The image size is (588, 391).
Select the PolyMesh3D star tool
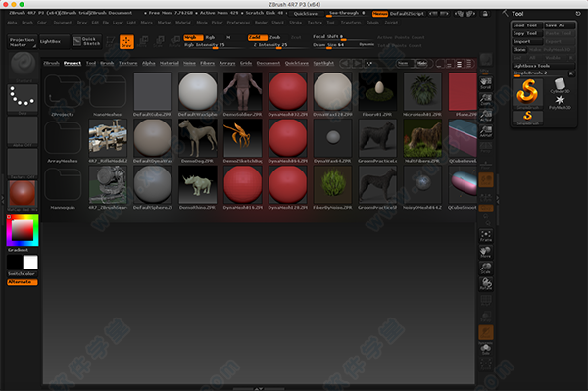560,102
